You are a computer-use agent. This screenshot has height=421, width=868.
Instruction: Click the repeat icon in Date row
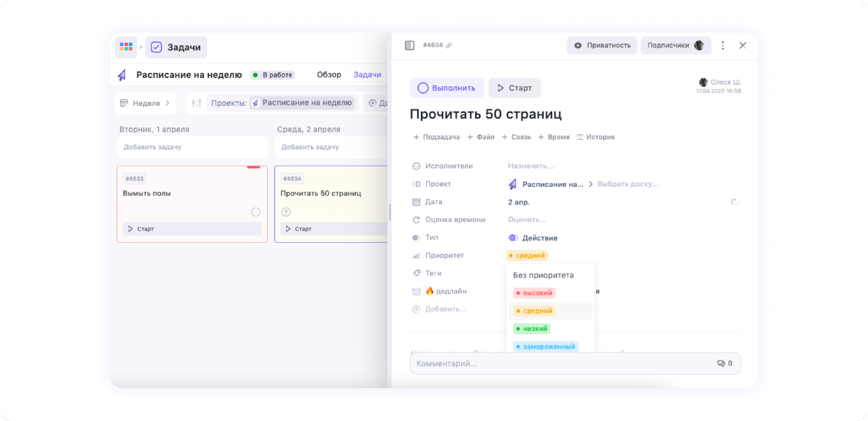tap(735, 202)
